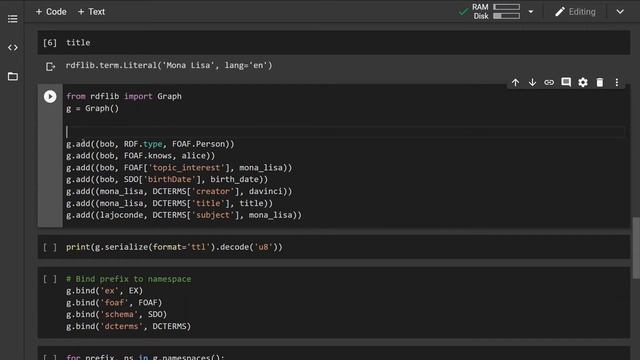Run the Bind prefix to namespace cell
Screen dimensions: 640x360
pos(50,279)
